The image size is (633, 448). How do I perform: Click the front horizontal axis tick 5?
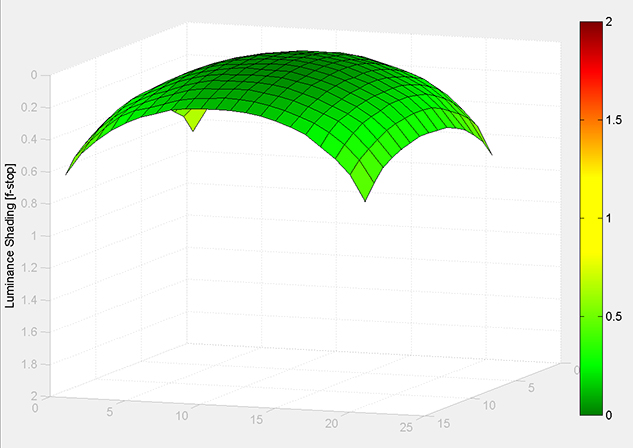click(x=110, y=412)
